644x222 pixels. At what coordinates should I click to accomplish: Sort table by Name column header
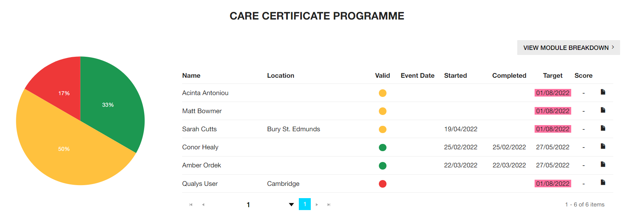point(191,76)
